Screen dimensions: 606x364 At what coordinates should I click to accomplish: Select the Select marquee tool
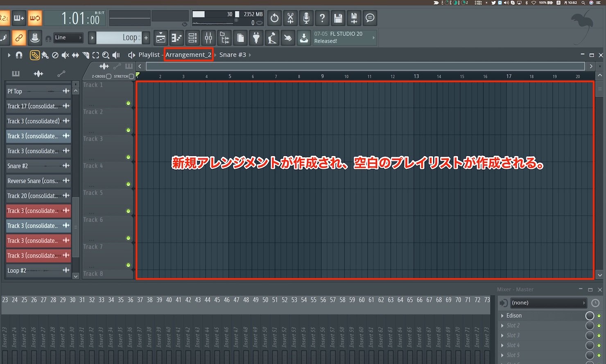(x=96, y=55)
